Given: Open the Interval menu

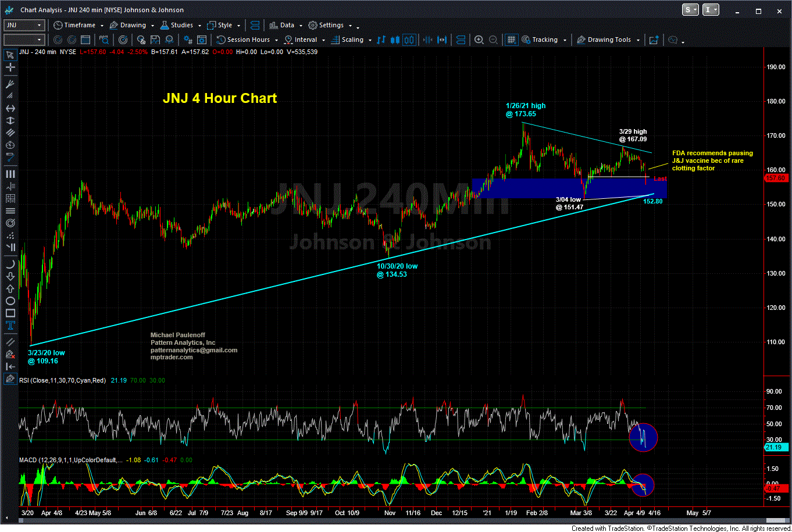Looking at the screenshot, I should pyautogui.click(x=300, y=40).
